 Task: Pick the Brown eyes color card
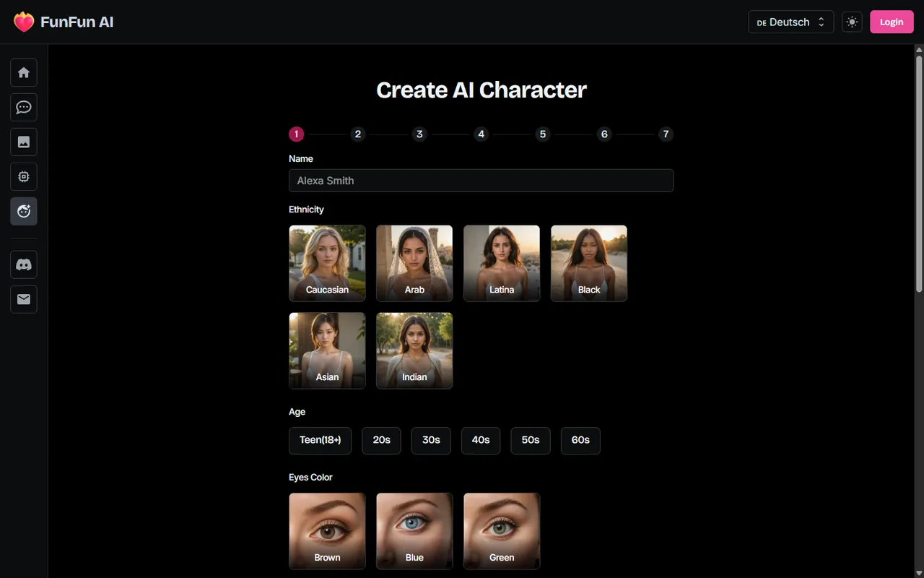coord(327,531)
